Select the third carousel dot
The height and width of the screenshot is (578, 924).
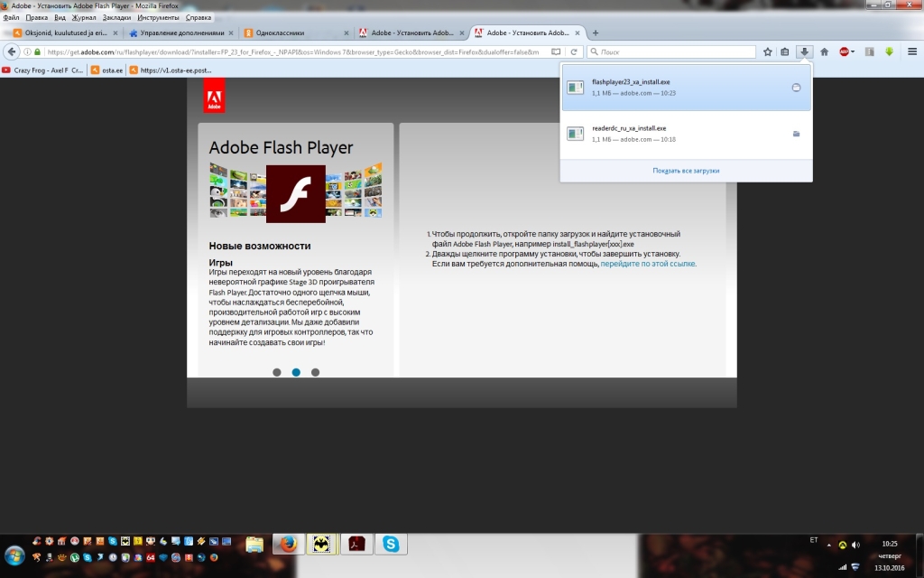[x=315, y=372]
